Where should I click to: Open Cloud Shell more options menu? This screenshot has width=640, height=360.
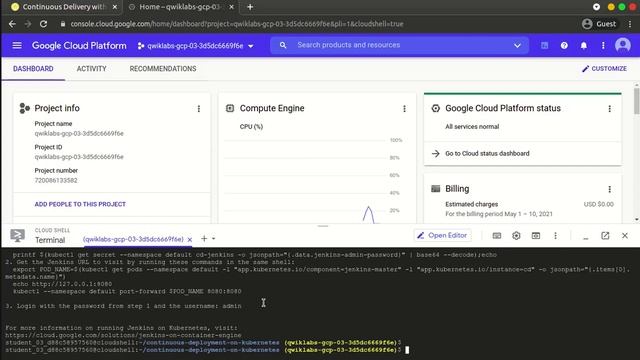tap(555, 236)
